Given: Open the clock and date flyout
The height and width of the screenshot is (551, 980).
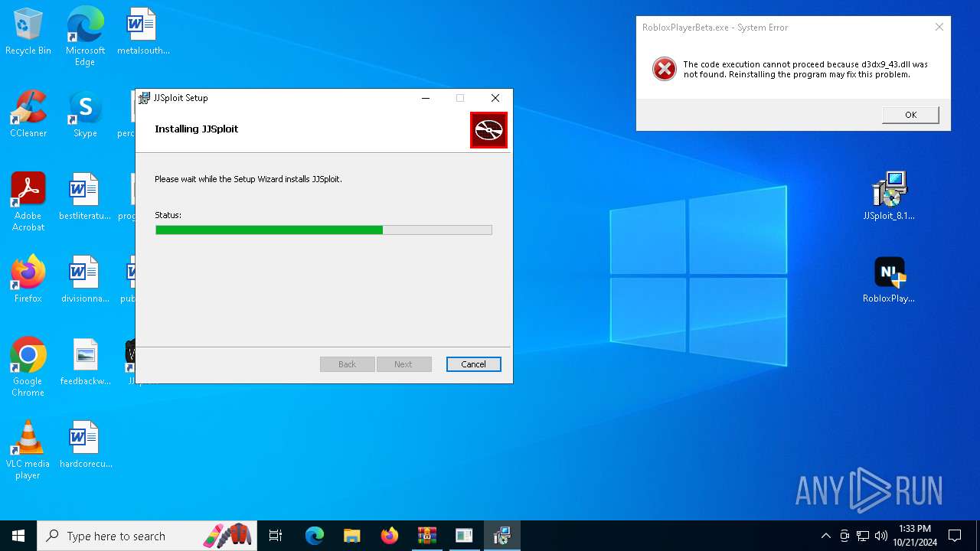Looking at the screenshot, I should 914,536.
